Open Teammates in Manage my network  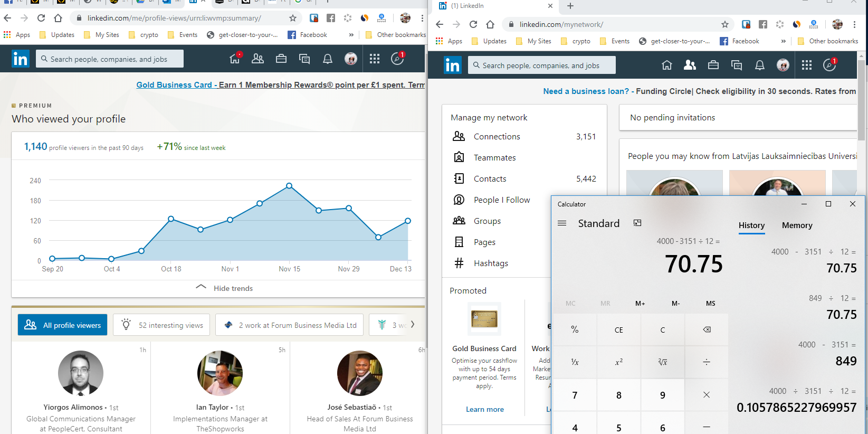tap(524, 157)
